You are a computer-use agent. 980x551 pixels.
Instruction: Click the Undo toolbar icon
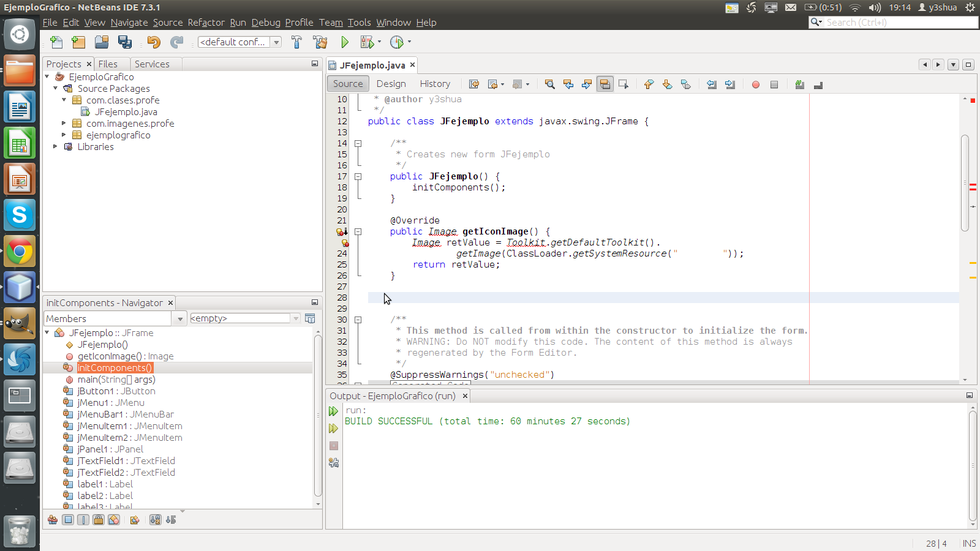[153, 42]
